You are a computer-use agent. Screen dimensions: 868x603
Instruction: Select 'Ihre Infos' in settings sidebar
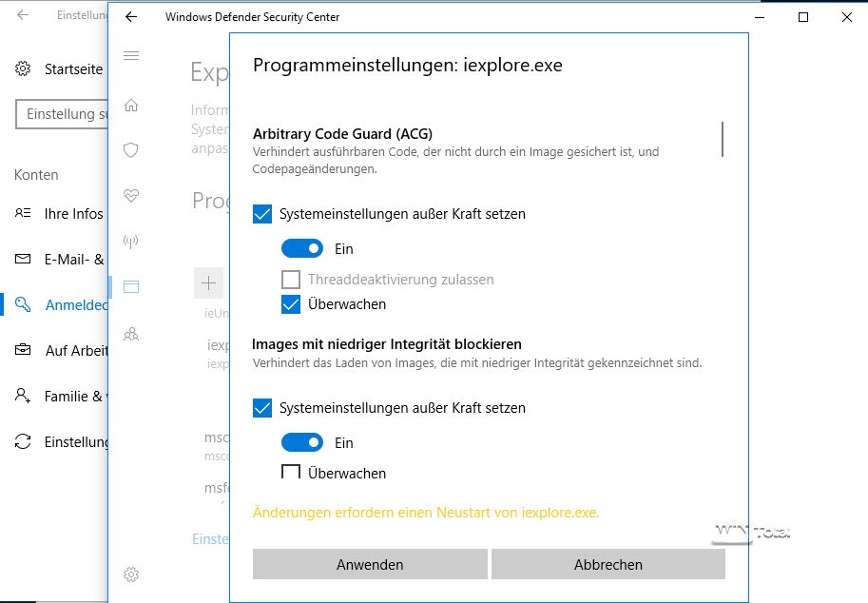(73, 213)
